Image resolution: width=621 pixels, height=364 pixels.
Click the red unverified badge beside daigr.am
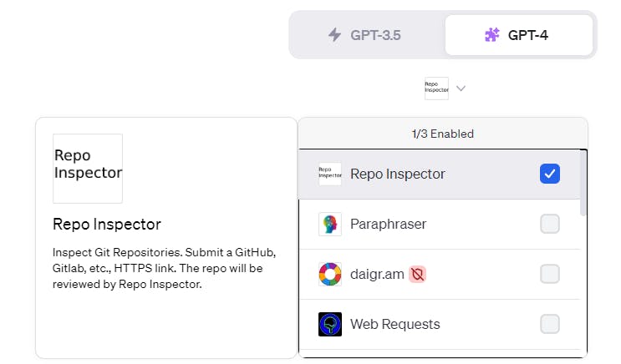(417, 274)
